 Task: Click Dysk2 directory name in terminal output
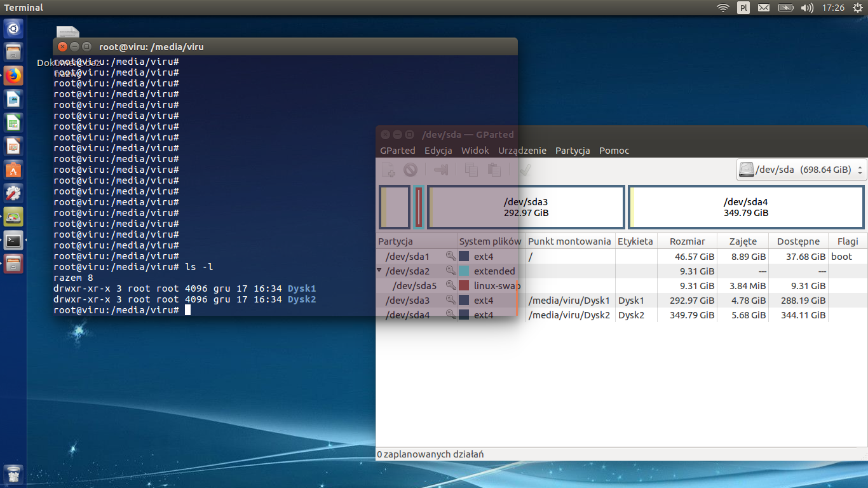(x=302, y=299)
